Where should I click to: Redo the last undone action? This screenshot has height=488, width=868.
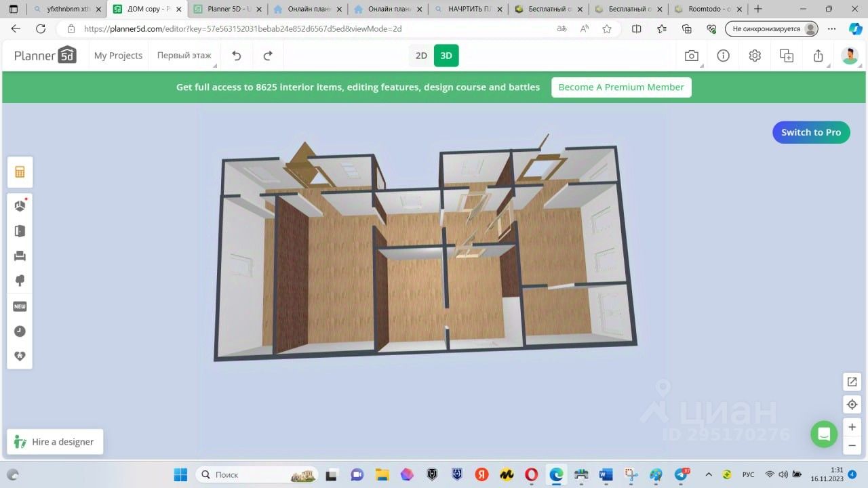click(268, 56)
